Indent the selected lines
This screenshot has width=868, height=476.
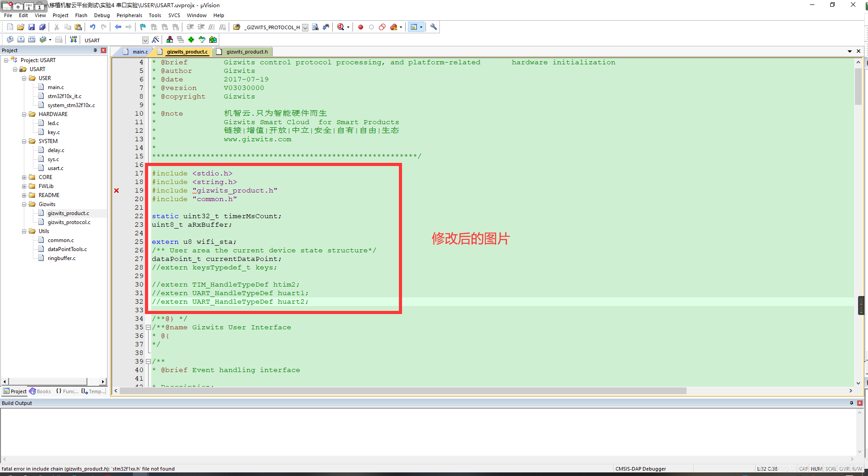pyautogui.click(x=190, y=27)
